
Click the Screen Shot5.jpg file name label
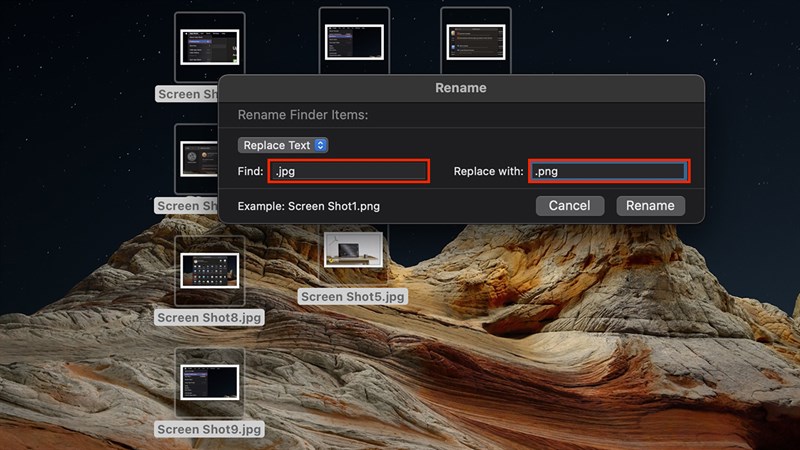point(353,296)
